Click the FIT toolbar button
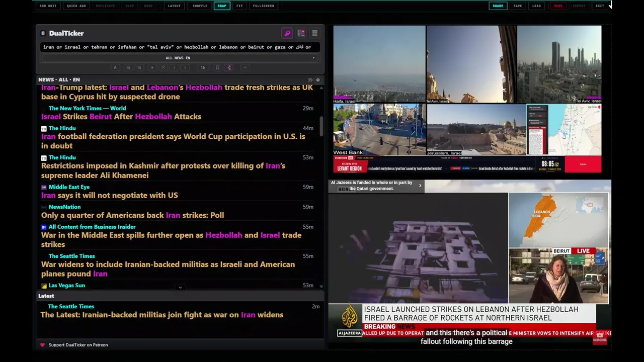 239,6
